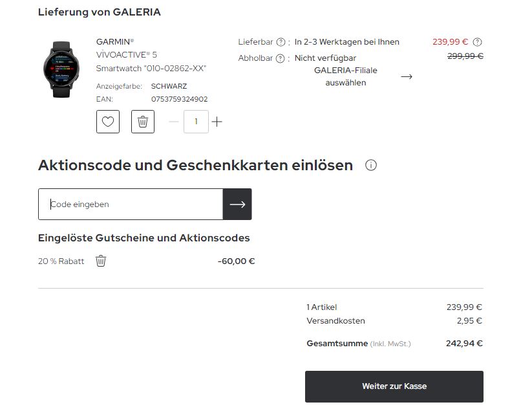Screen dimensions: 532x409
Task: Click the reduced price 239,99 €
Action: click(450, 42)
